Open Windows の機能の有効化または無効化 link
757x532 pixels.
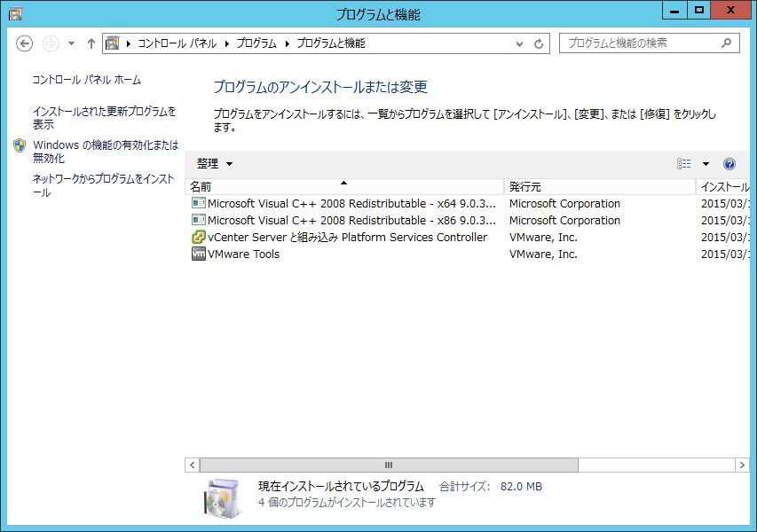point(106,152)
